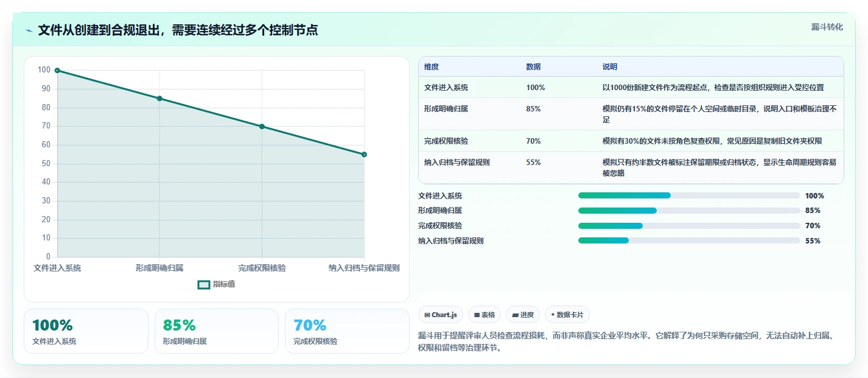
Task: Click the 85% value in the table
Action: (533, 109)
